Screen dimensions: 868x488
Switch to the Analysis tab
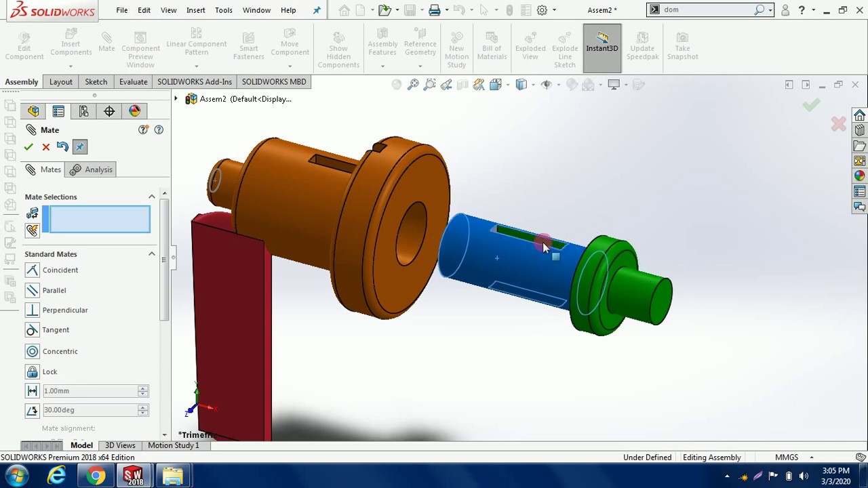91,169
